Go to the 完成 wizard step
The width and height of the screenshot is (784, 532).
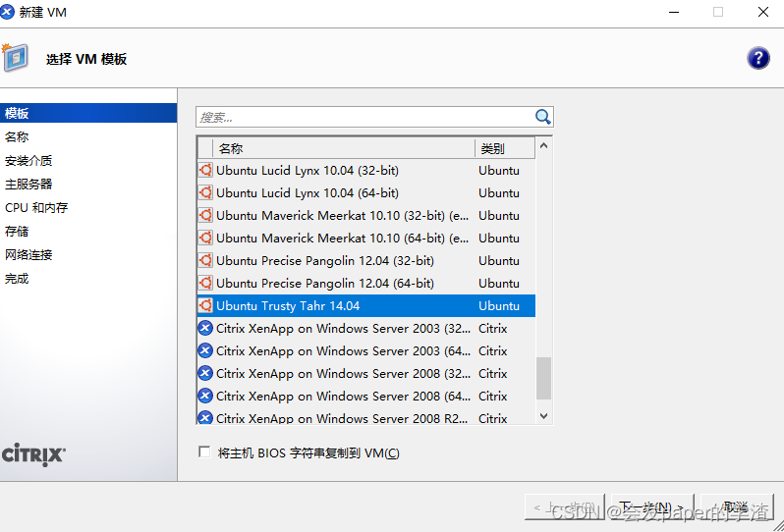click(17, 278)
